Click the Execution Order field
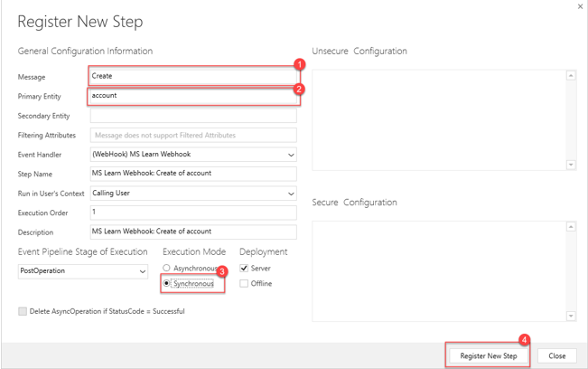Screen dimensions: 588x369 pyautogui.click(x=193, y=213)
